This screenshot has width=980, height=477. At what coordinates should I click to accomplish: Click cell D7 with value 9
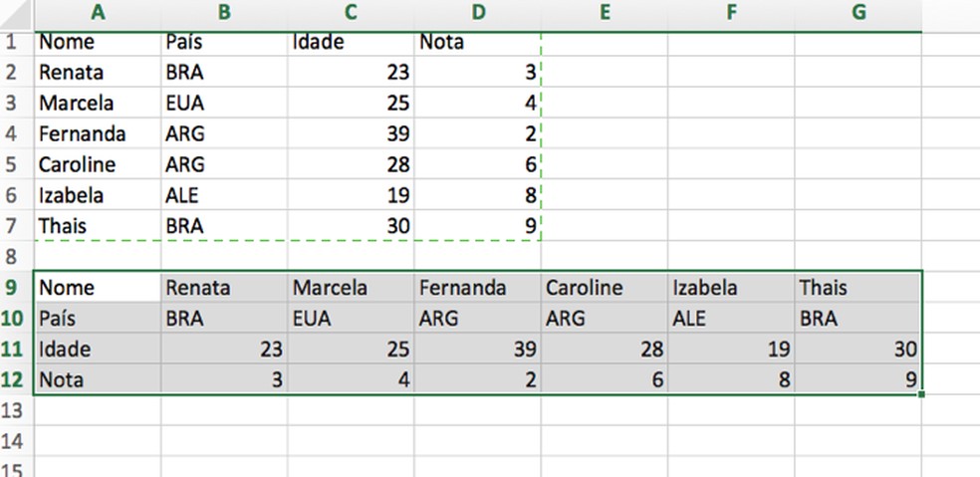pos(477,226)
